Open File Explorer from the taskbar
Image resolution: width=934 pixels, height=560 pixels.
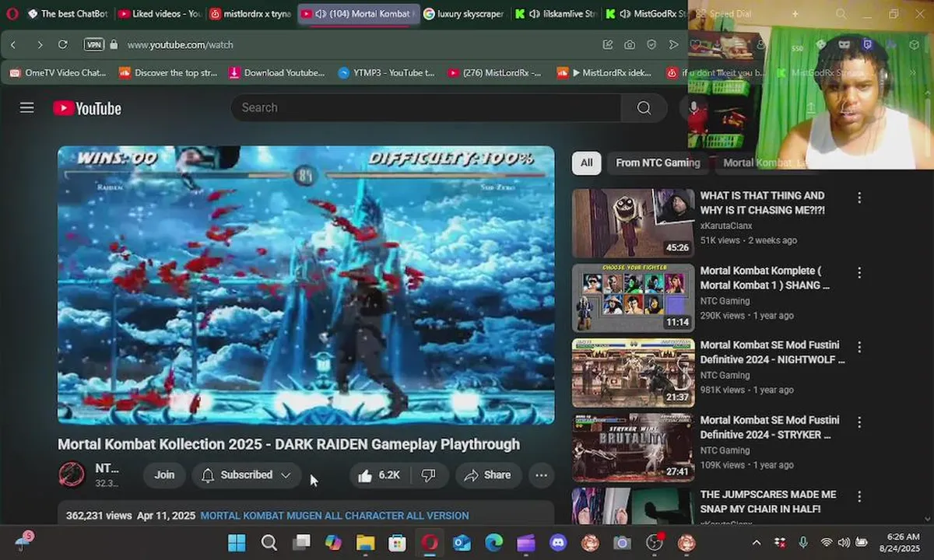pos(365,542)
